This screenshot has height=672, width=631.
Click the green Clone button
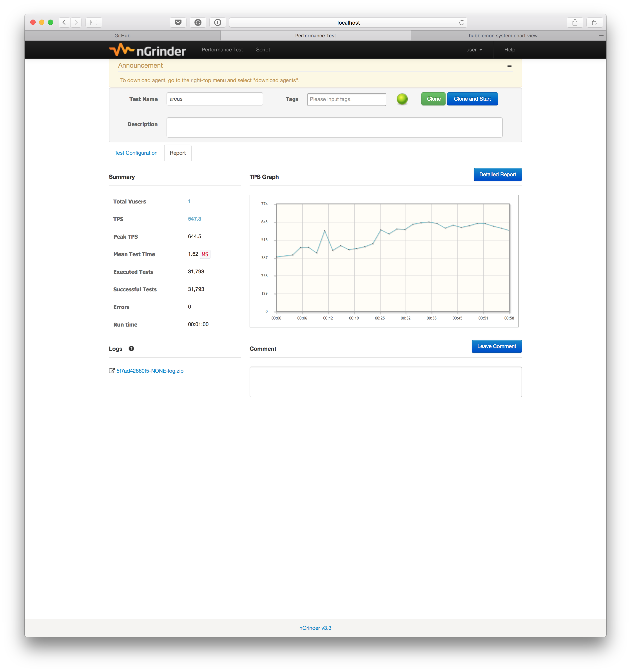pyautogui.click(x=433, y=99)
